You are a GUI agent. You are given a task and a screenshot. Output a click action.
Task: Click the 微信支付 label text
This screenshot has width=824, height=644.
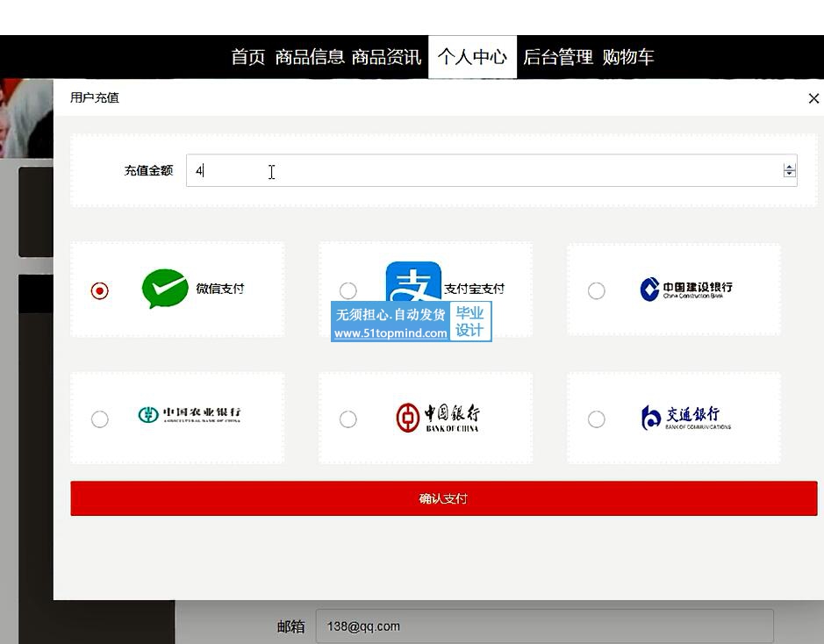click(x=220, y=289)
